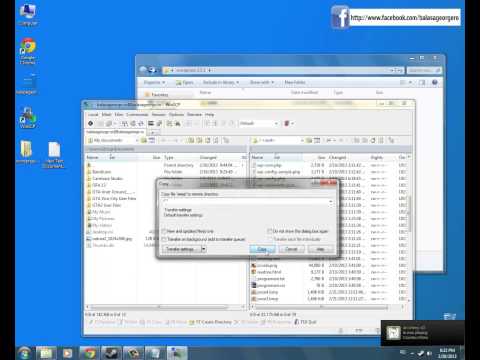Open local directory/bookmark folder icon beside My documents

(144, 140)
